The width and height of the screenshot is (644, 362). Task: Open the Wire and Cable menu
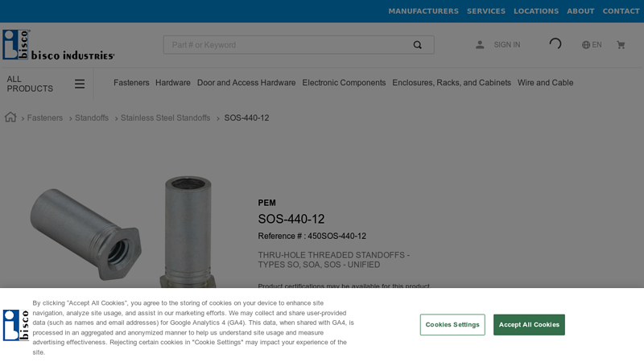coord(545,83)
